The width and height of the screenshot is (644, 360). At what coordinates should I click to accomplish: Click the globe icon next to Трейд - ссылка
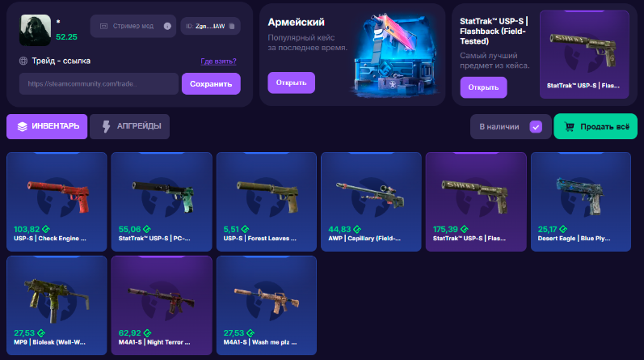[23, 61]
